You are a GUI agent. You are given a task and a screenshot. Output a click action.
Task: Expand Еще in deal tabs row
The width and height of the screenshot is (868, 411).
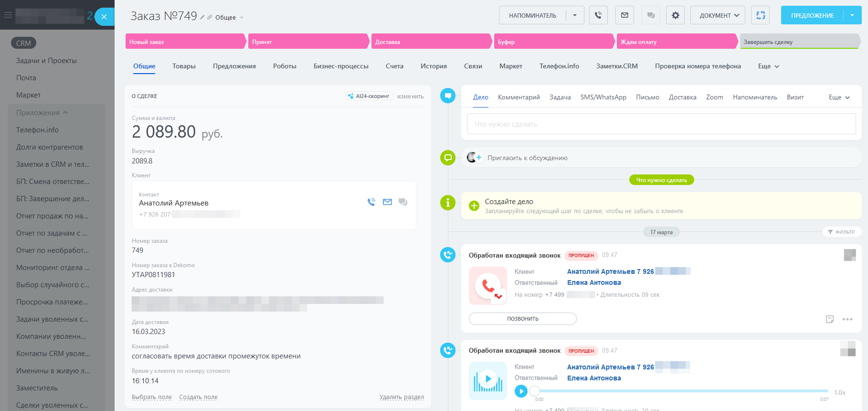click(x=768, y=66)
